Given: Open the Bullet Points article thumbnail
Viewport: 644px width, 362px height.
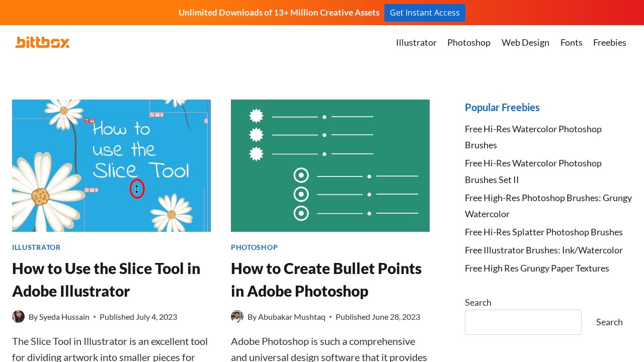Looking at the screenshot, I should 330,165.
